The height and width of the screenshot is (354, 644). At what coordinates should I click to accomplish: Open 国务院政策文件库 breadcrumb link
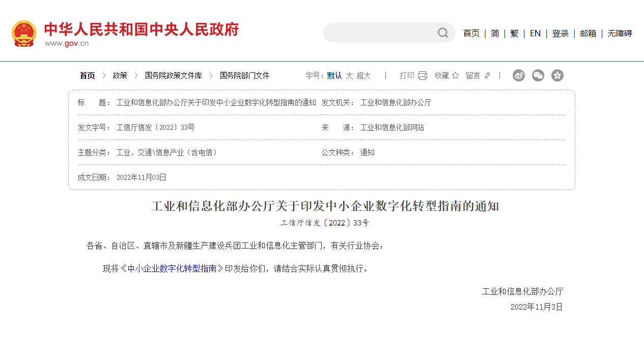point(173,75)
